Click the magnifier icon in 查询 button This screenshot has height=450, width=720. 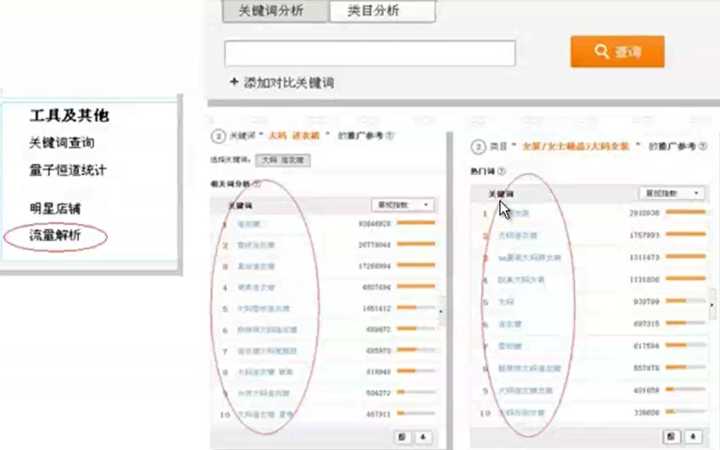601,51
